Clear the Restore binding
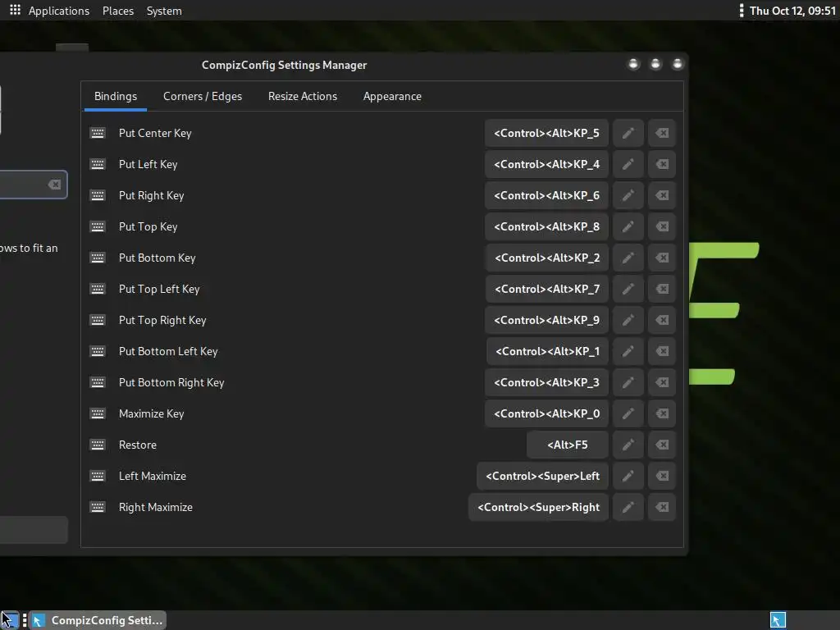Image resolution: width=840 pixels, height=630 pixels. (x=662, y=445)
